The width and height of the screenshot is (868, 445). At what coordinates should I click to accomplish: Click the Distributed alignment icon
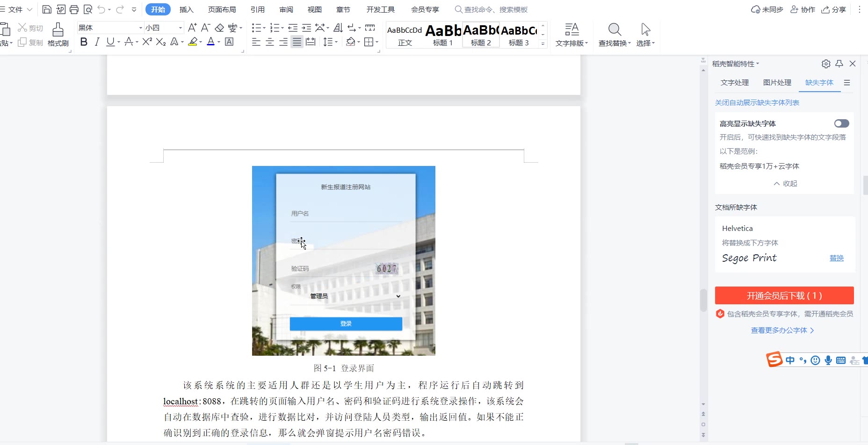point(311,42)
